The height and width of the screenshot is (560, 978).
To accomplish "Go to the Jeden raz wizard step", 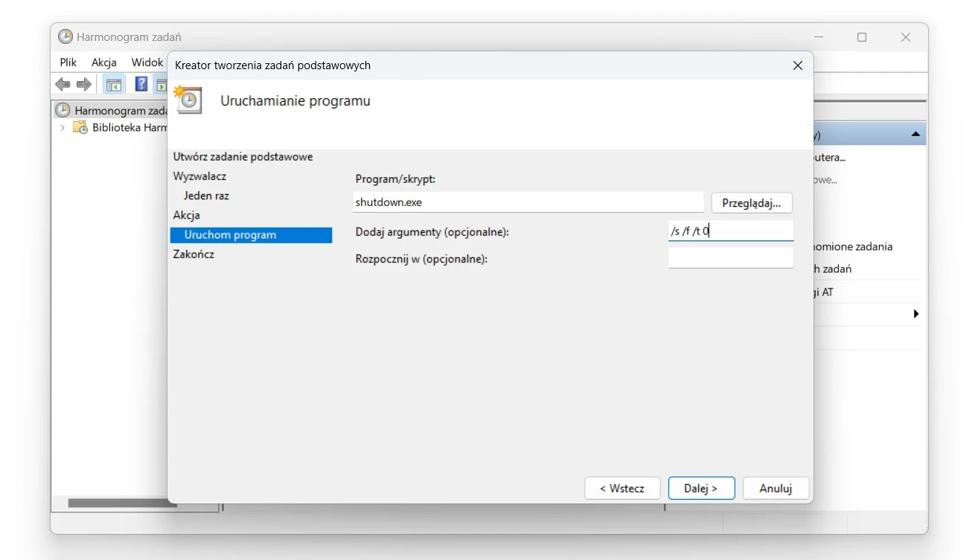I will coord(206,196).
